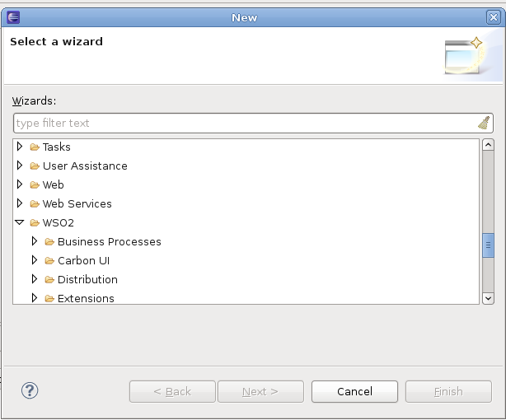Select the 'Tasks' row label

(x=57, y=147)
